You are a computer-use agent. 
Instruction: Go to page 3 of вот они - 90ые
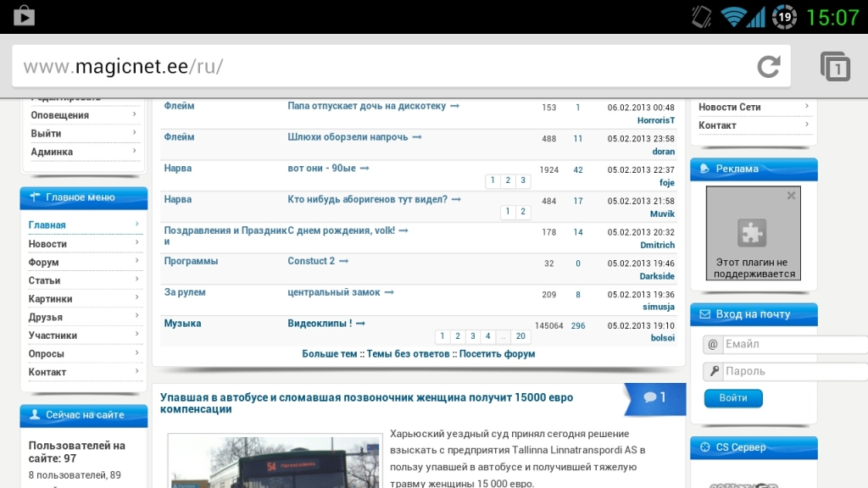(522, 180)
